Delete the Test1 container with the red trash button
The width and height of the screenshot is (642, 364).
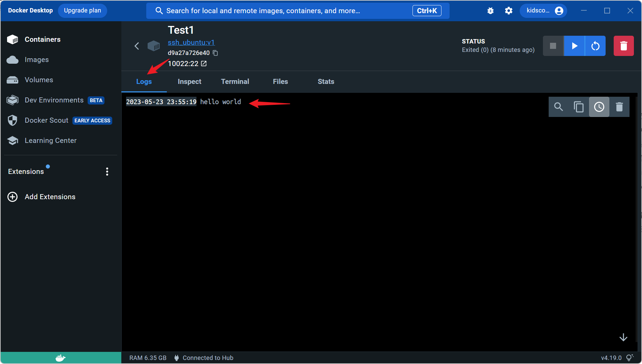(623, 46)
